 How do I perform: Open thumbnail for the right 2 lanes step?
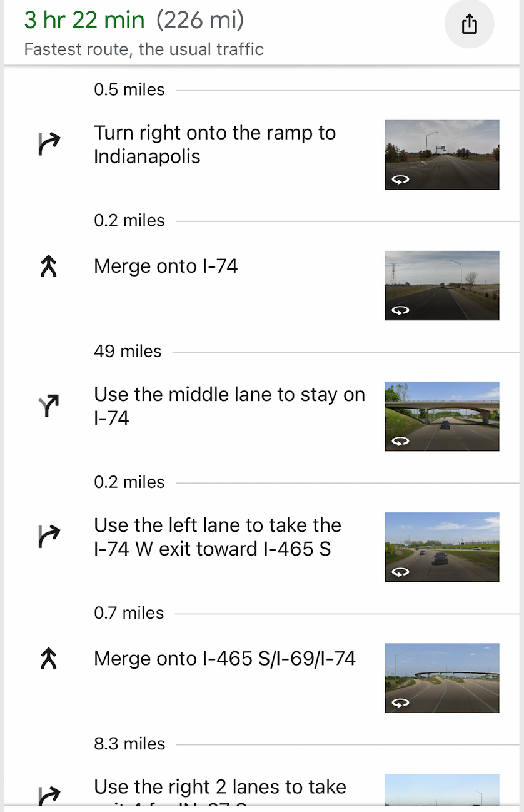pos(441,791)
